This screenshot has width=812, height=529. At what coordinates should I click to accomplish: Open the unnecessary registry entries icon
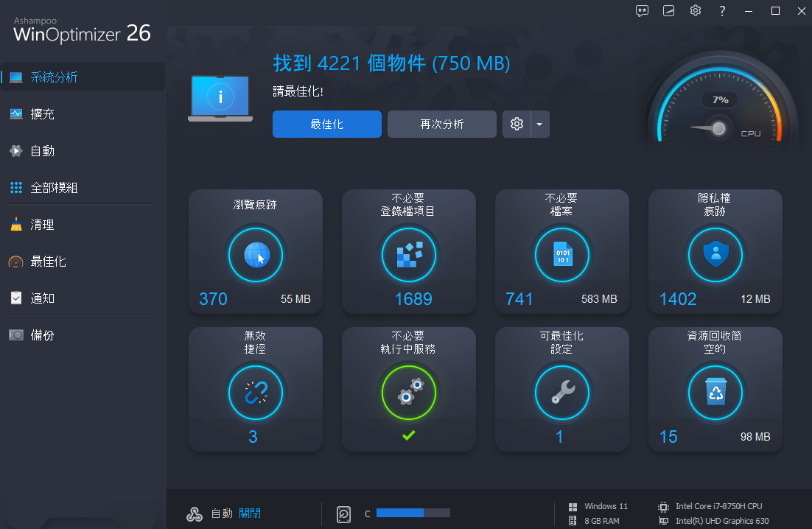[409, 256]
